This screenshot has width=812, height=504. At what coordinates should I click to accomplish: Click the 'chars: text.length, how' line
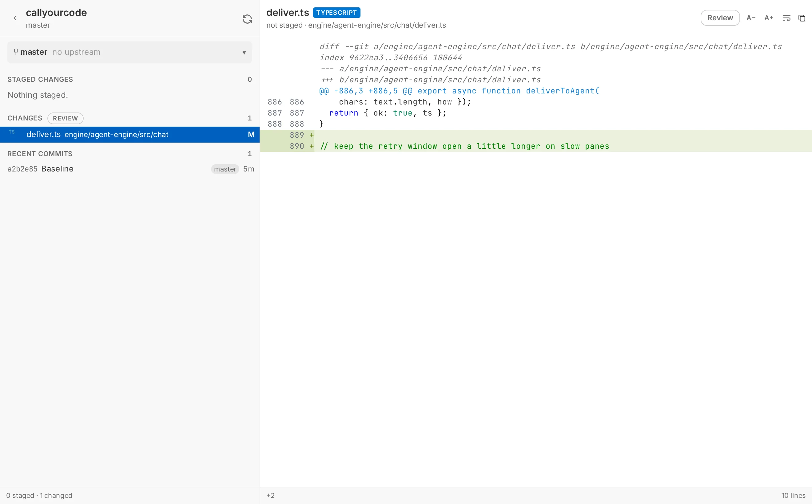pyautogui.click(x=405, y=102)
